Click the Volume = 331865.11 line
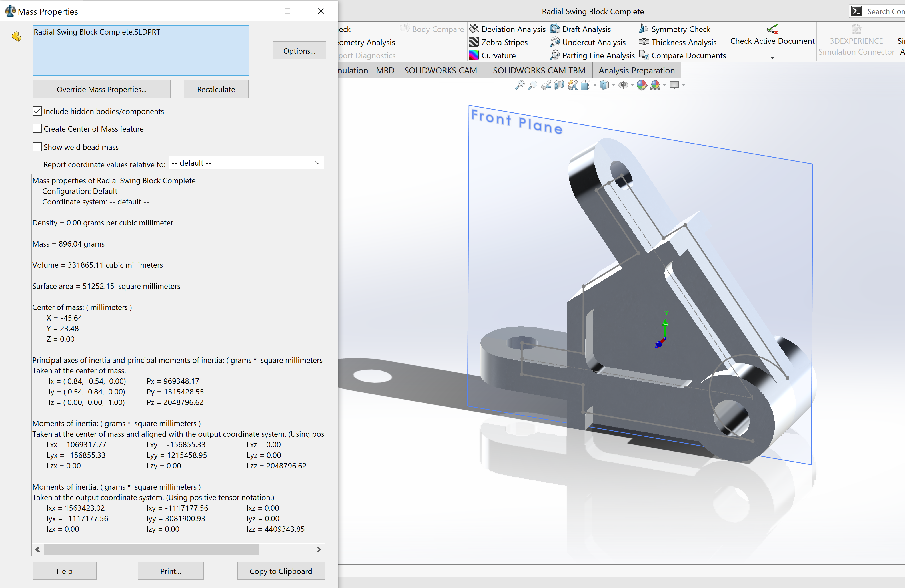 (x=97, y=265)
